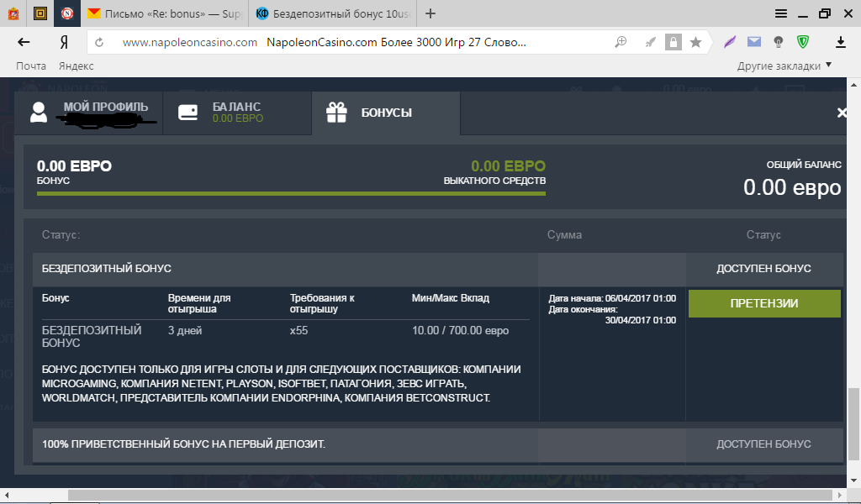Claim the no-deposit bonus via 'ПРЕТЕНЗИИ' button

(764, 303)
